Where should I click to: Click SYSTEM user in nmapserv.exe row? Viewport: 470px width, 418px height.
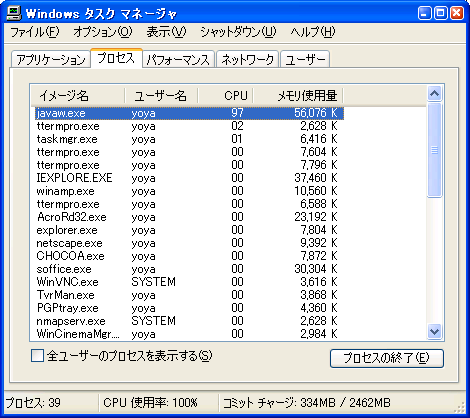pos(153,321)
